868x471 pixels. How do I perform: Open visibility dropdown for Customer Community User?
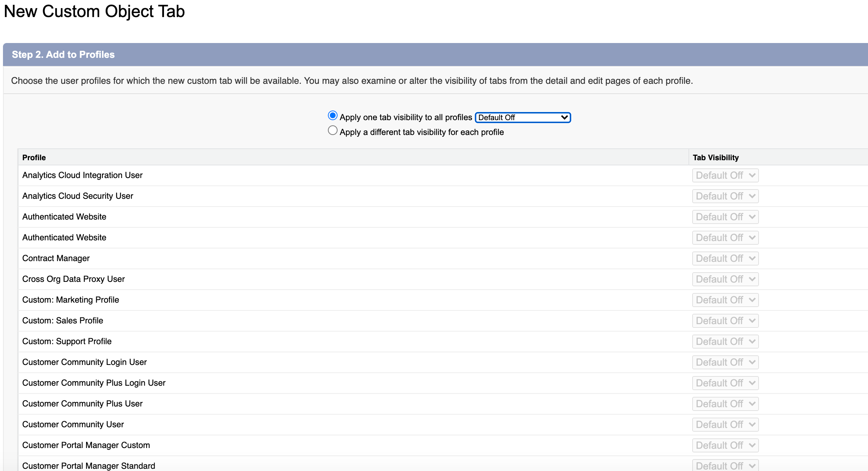click(725, 425)
